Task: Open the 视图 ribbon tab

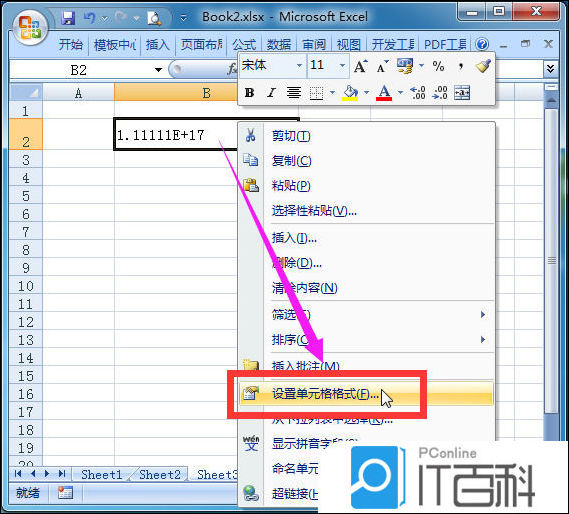Action: [x=348, y=45]
